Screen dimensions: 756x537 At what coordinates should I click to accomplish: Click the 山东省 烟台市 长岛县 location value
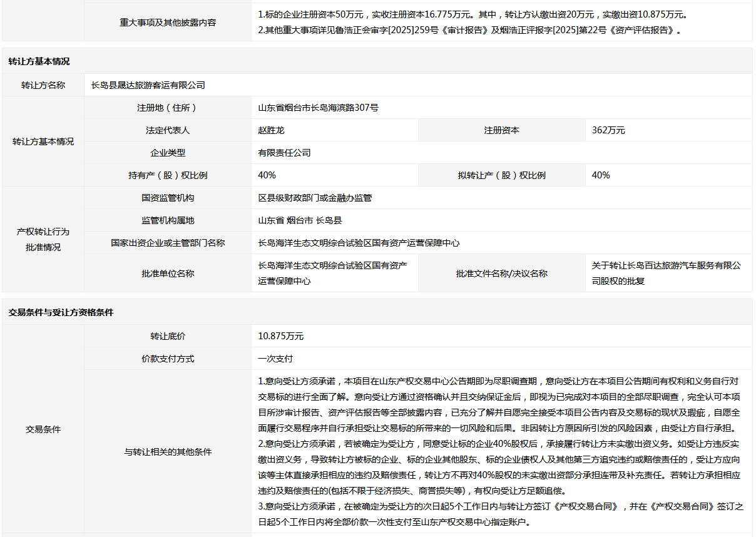[300, 220]
